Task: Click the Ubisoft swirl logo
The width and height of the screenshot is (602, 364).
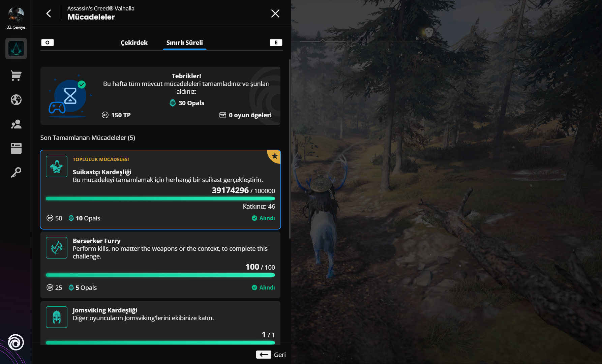Action: click(x=16, y=342)
